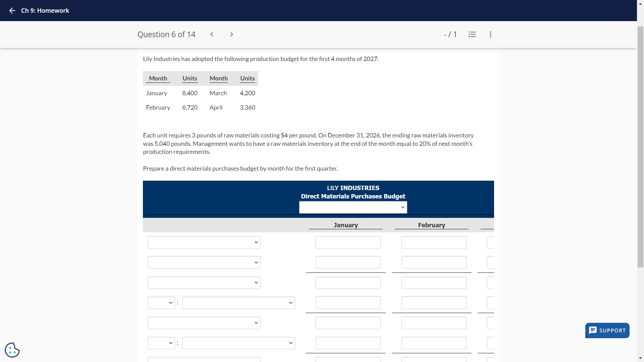Expand the first row label dropdown
Screen dimensions: 644x362
click(204, 243)
